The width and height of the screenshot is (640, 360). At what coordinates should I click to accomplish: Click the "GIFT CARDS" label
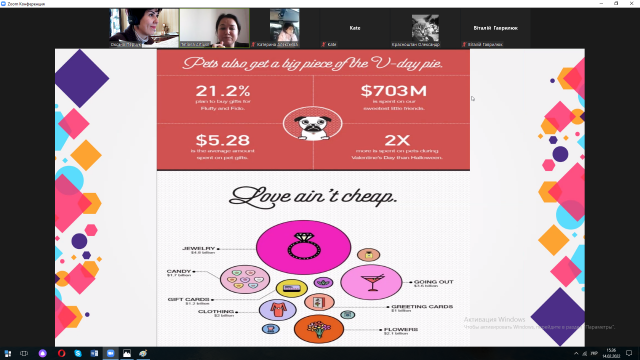point(188,299)
